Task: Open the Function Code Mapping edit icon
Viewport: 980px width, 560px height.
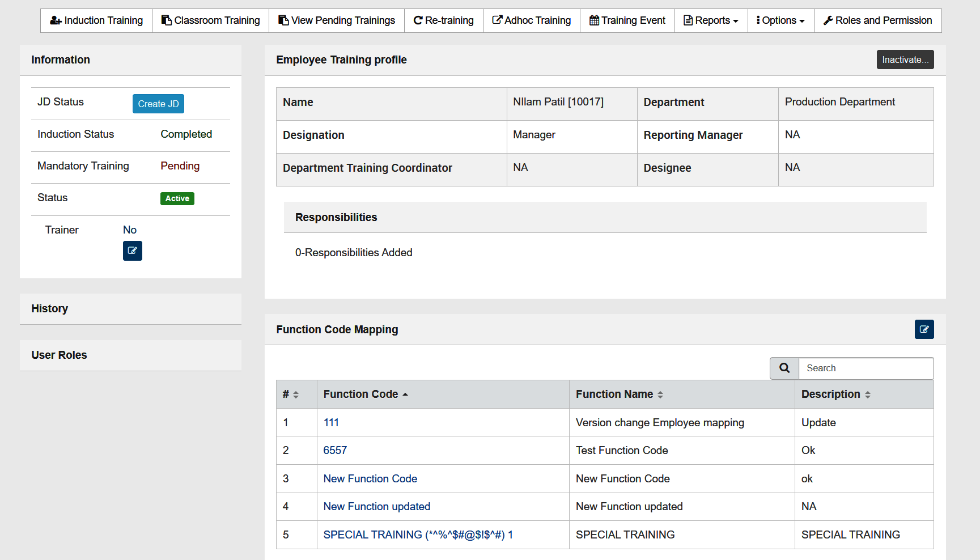Action: pyautogui.click(x=924, y=329)
